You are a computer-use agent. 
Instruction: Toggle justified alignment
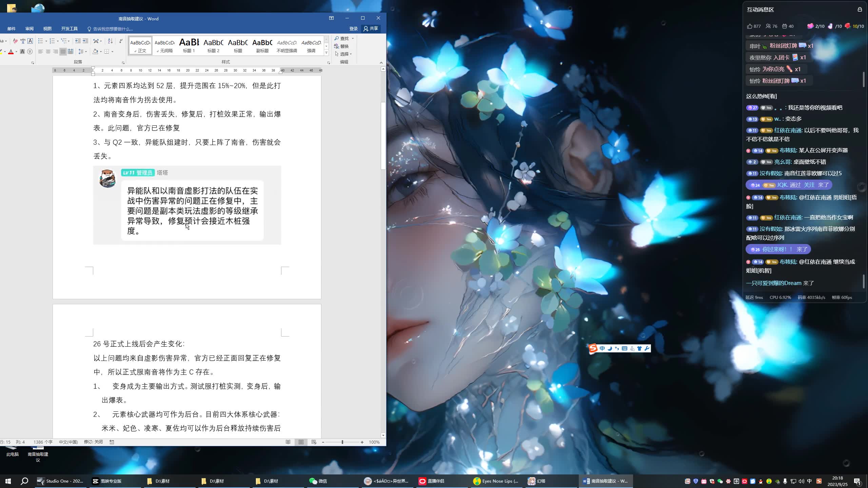pos(63,52)
